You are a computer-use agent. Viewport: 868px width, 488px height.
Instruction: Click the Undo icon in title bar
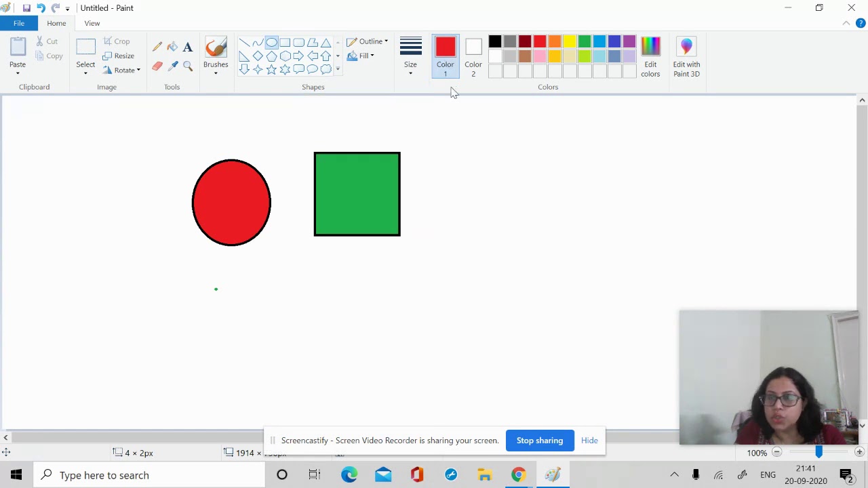[41, 8]
